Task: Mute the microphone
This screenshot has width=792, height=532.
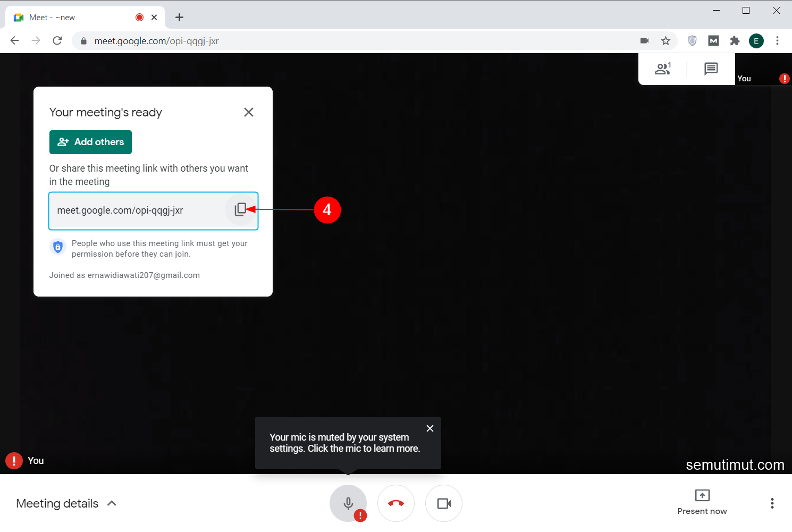Action: click(x=348, y=503)
